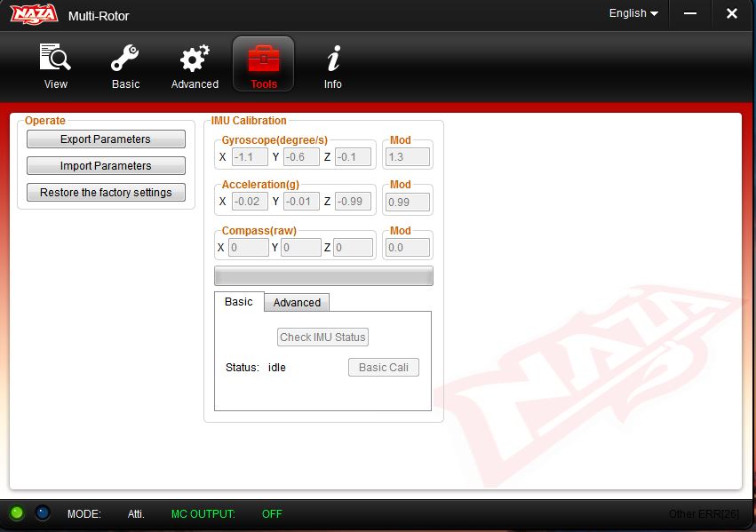Click the IMU calibration progress bar

point(323,276)
